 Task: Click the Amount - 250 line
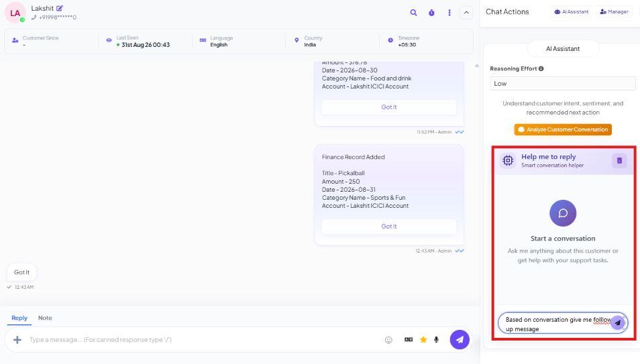[341, 182]
